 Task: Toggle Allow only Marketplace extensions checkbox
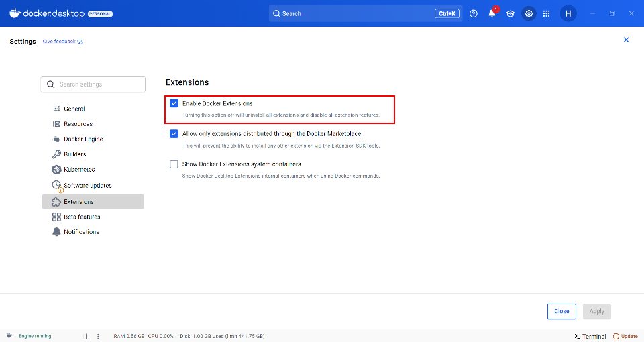(174, 133)
